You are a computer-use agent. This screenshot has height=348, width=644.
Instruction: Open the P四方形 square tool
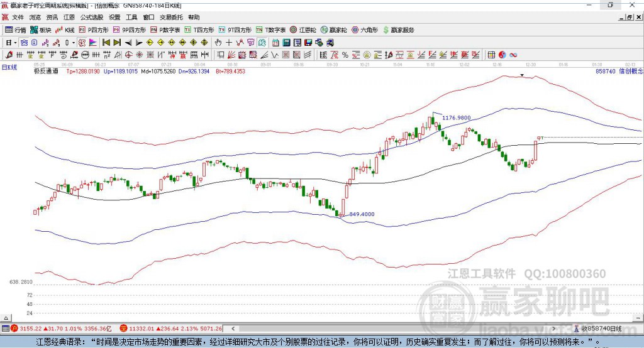[93, 30]
